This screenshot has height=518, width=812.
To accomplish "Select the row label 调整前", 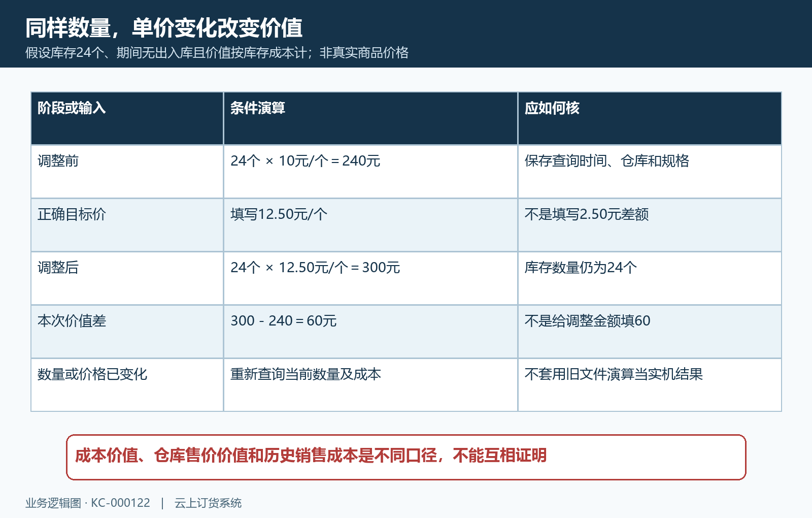I will tap(127, 172).
